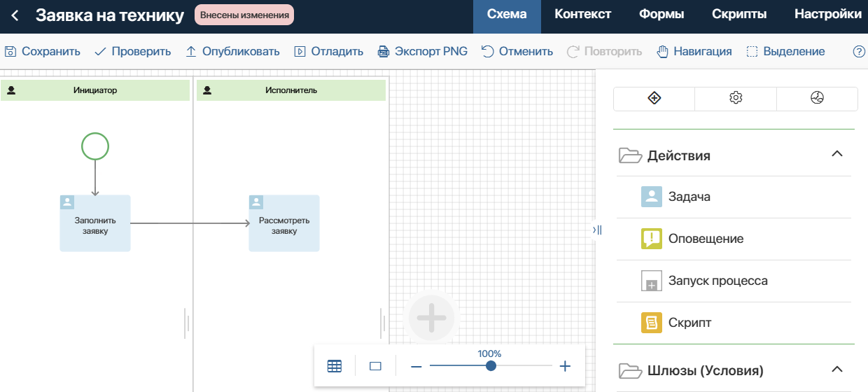This screenshot has width=868, height=392.
Task: Click Опубликовать to publish the process
Action: [x=232, y=51]
